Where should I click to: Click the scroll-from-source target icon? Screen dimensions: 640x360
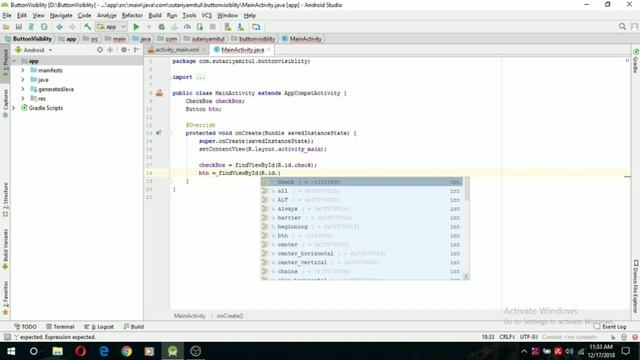click(x=100, y=50)
